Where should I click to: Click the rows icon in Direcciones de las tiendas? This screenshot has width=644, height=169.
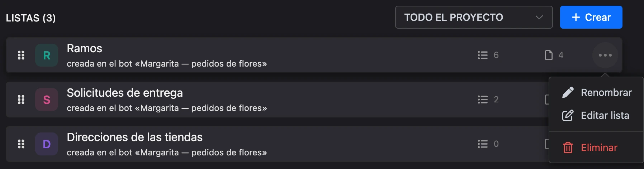pyautogui.click(x=483, y=144)
